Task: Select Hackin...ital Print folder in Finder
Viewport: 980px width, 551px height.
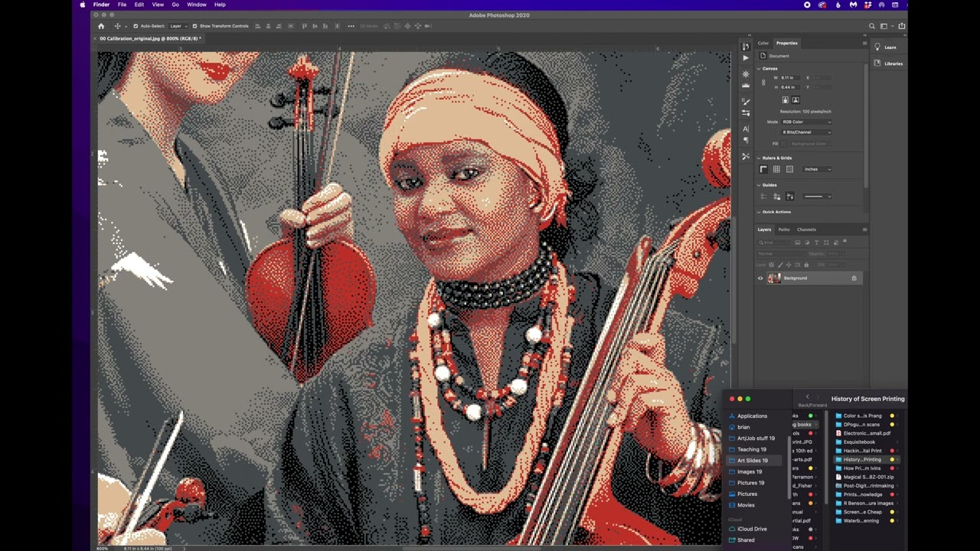Action: pyautogui.click(x=863, y=451)
